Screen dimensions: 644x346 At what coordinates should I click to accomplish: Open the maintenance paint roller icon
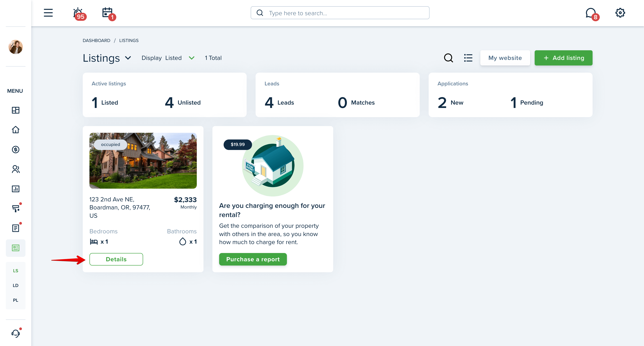[x=16, y=208]
